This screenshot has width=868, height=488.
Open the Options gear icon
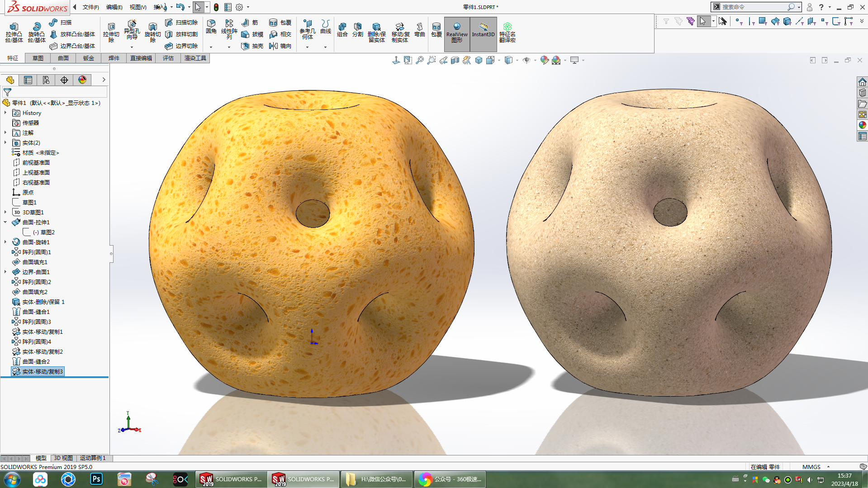pyautogui.click(x=239, y=7)
